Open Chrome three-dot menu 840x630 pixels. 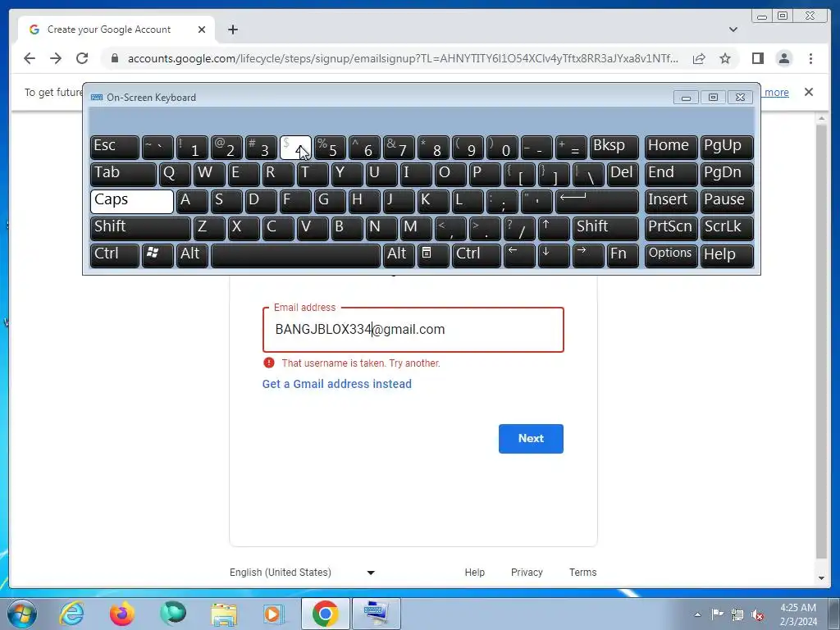click(810, 58)
